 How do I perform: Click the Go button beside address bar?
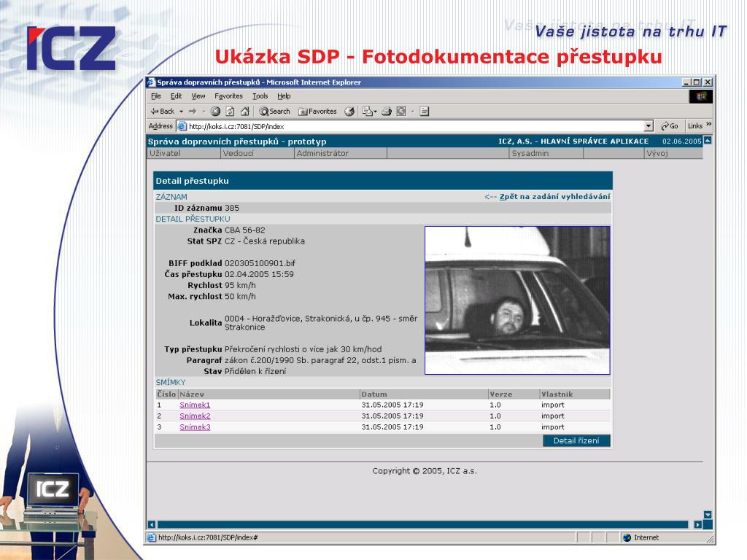(x=670, y=125)
